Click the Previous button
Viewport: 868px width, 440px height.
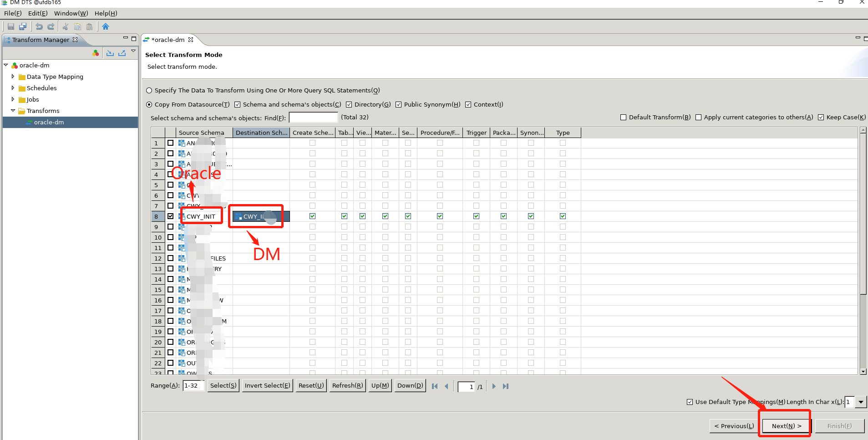coord(734,426)
